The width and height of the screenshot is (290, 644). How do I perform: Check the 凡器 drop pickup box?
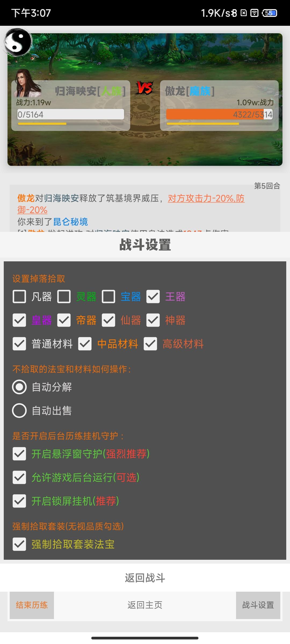coord(19,297)
